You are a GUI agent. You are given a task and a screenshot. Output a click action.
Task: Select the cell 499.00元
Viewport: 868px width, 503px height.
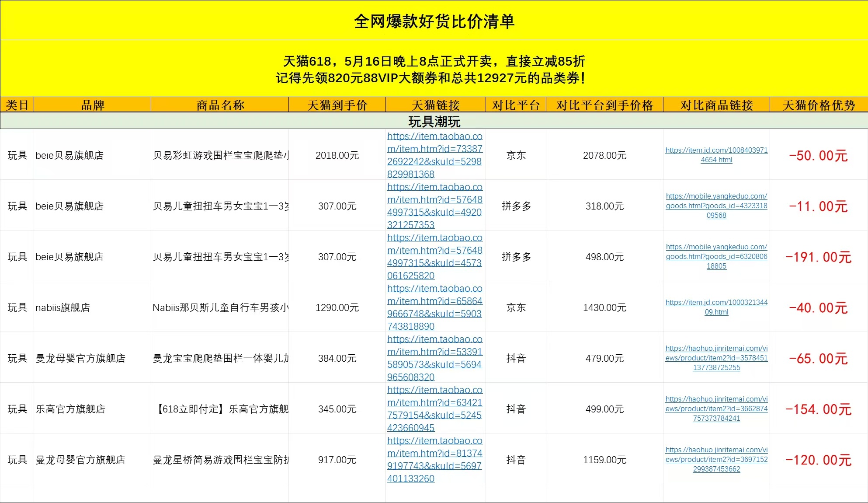tap(605, 409)
